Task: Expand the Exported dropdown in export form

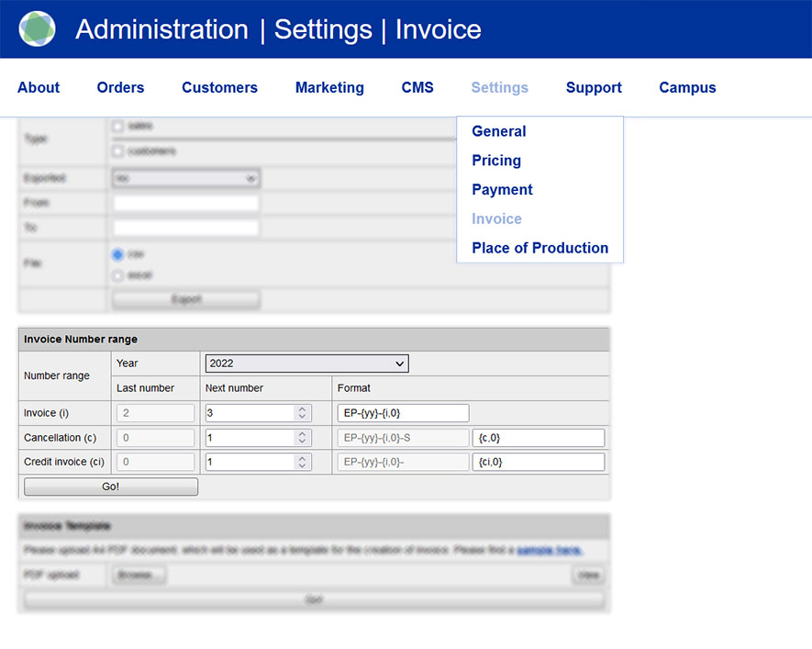Action: tap(186, 178)
